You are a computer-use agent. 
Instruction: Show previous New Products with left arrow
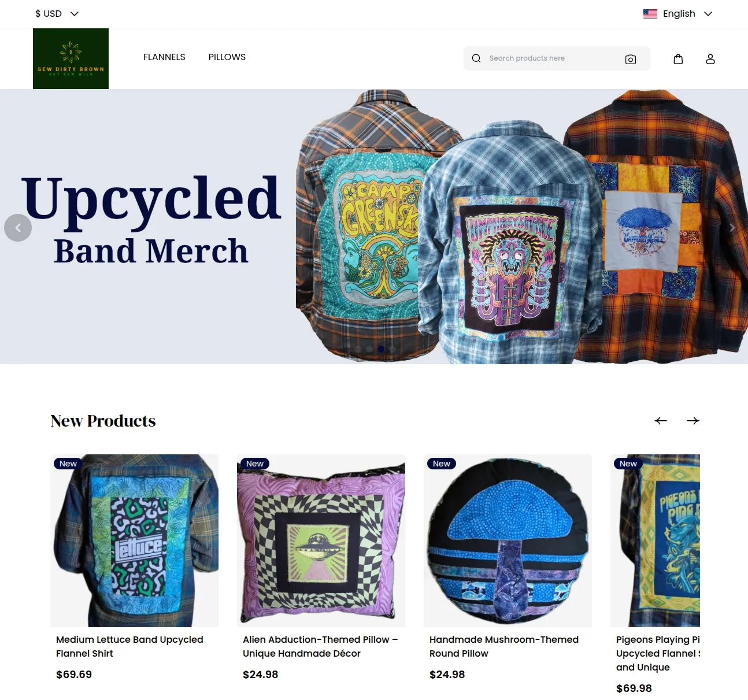661,421
